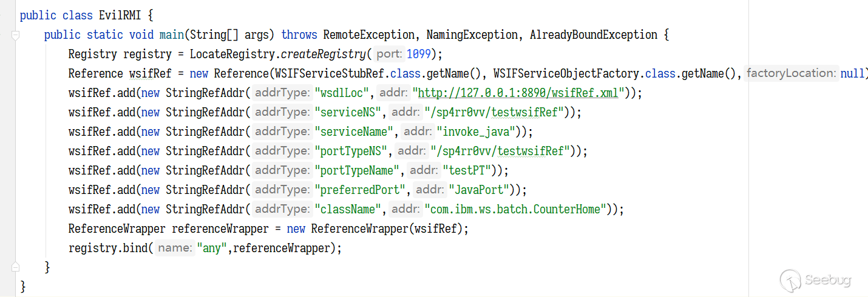
Task: Click "com.ibm.ws.batch.CounterHome" string value
Action: point(515,209)
